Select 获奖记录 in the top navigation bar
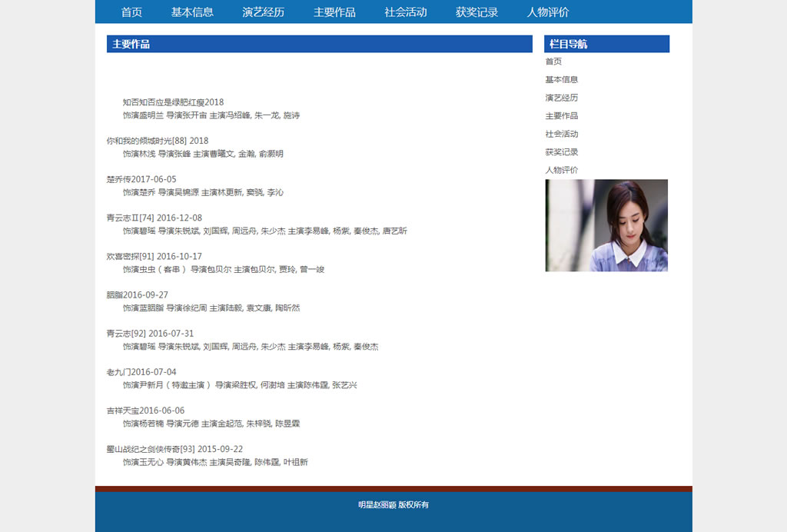This screenshot has height=532, width=787. click(x=477, y=12)
